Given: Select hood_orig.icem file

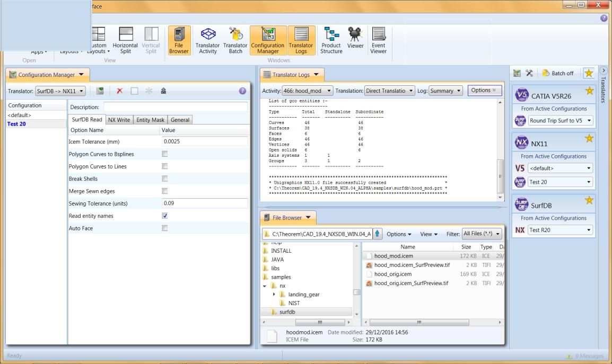Looking at the screenshot, I should (x=392, y=274).
